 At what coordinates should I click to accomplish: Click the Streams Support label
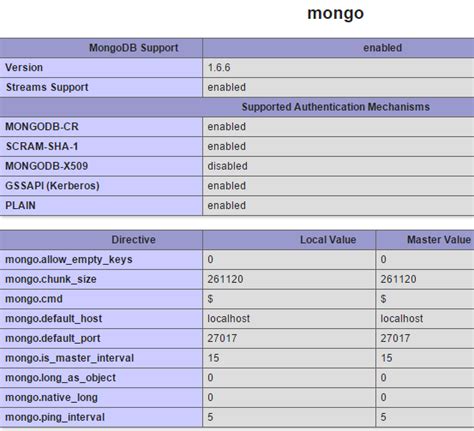pyautogui.click(x=47, y=87)
